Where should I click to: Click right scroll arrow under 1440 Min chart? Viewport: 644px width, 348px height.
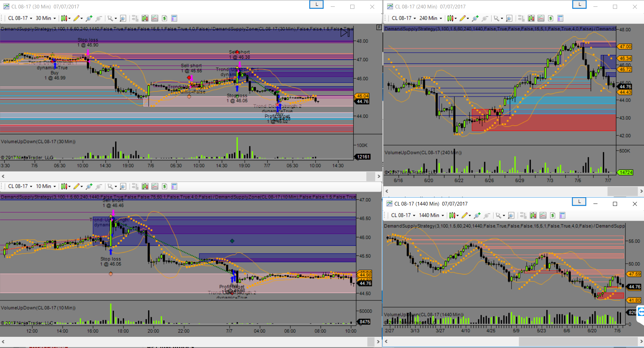click(641, 341)
